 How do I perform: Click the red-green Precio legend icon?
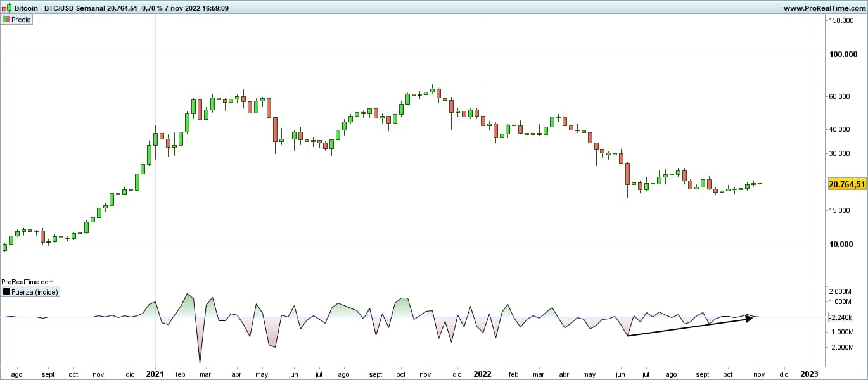point(6,20)
